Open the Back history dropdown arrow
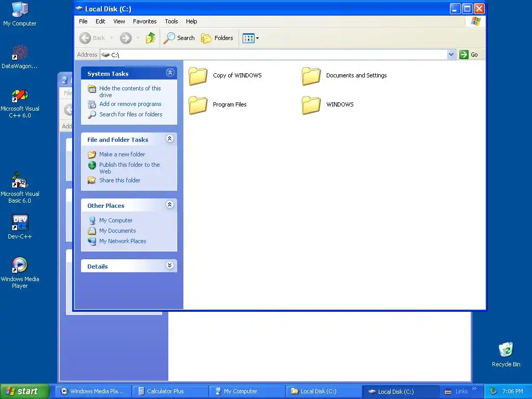Viewport: 532px width, 399px height. 111,38
